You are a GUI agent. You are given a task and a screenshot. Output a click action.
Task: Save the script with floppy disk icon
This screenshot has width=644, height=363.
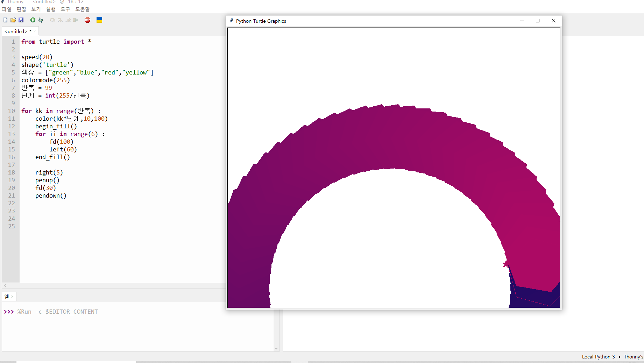click(21, 20)
